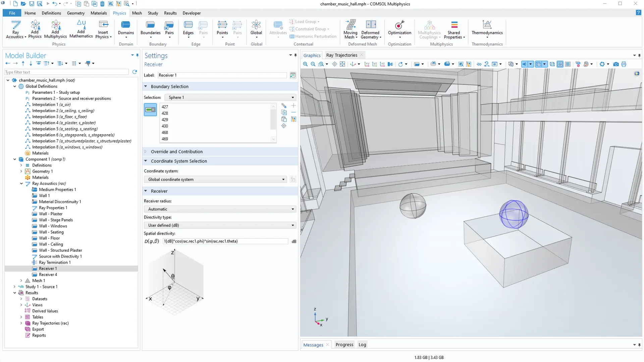Click the refresh icon next to the filter box
The image size is (644, 362).
[135, 72]
